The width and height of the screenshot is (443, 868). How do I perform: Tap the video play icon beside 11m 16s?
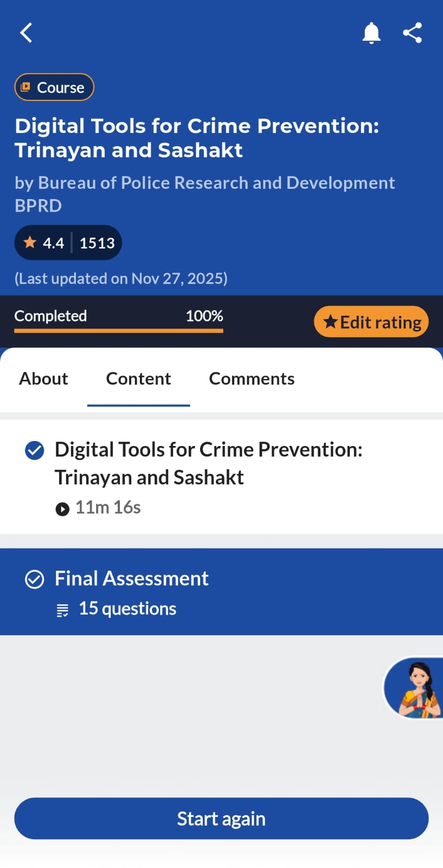[x=62, y=509]
